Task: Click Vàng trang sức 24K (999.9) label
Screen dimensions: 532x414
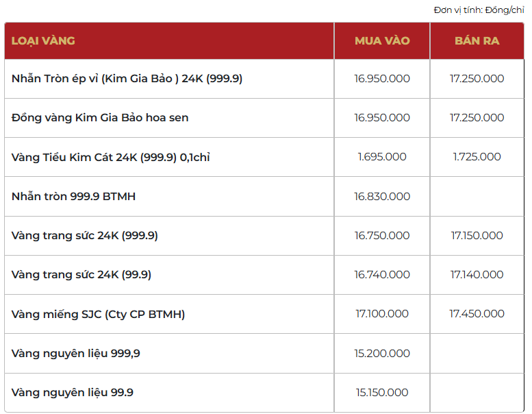Action: coord(85,236)
